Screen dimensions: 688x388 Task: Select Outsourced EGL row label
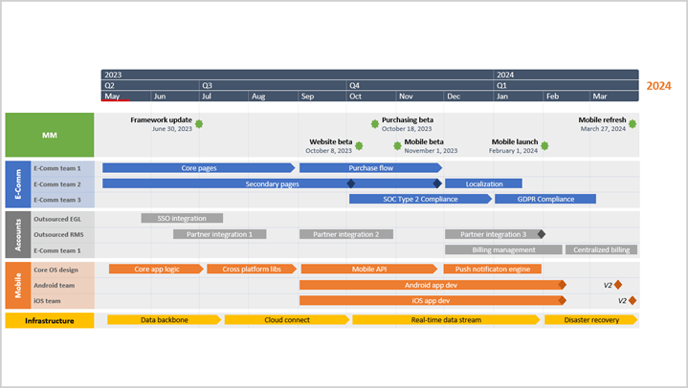click(x=57, y=219)
